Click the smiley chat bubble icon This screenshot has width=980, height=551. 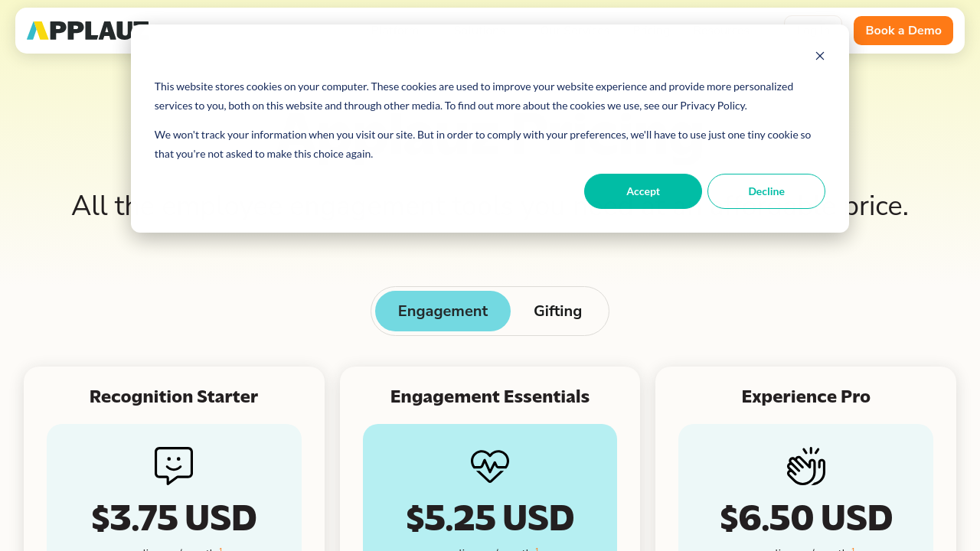174,465
